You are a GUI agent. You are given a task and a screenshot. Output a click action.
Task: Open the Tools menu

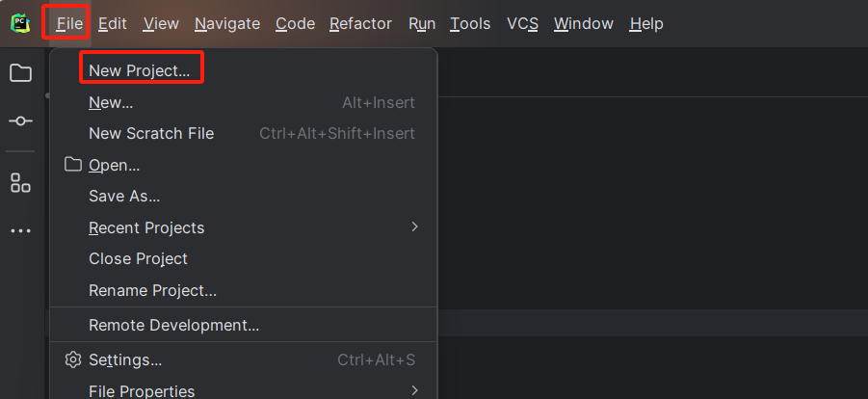[x=470, y=23]
